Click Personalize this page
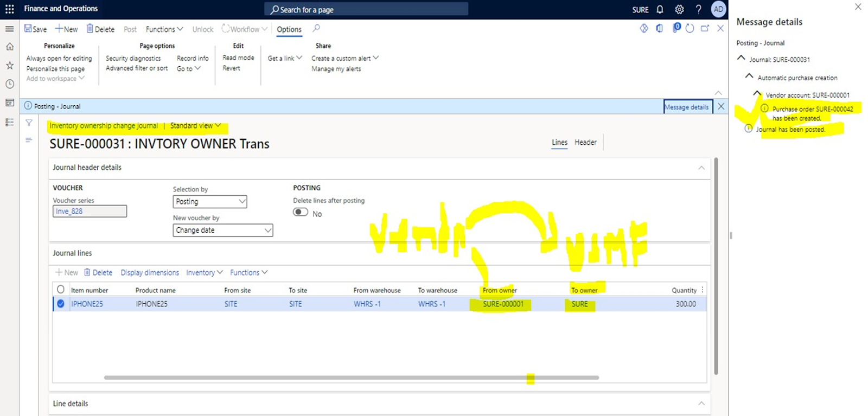Screen dimensions: 868x416 (55, 69)
